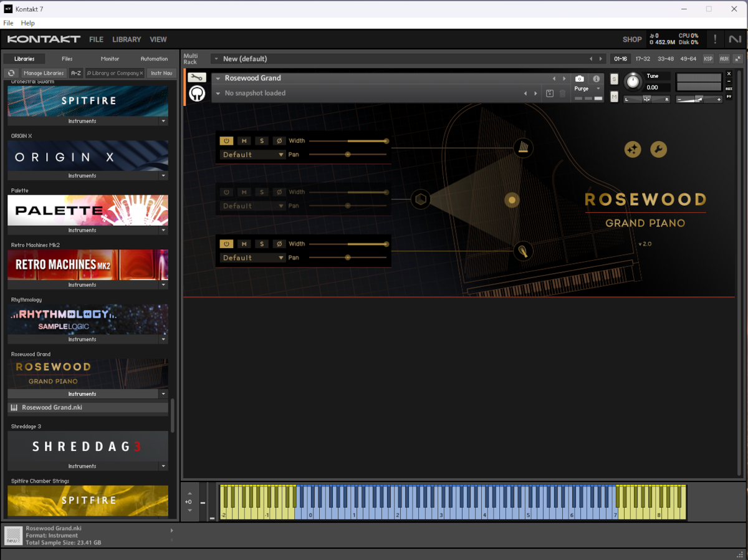
Task: Click the delete snapshot trash icon
Action: pos(562,94)
